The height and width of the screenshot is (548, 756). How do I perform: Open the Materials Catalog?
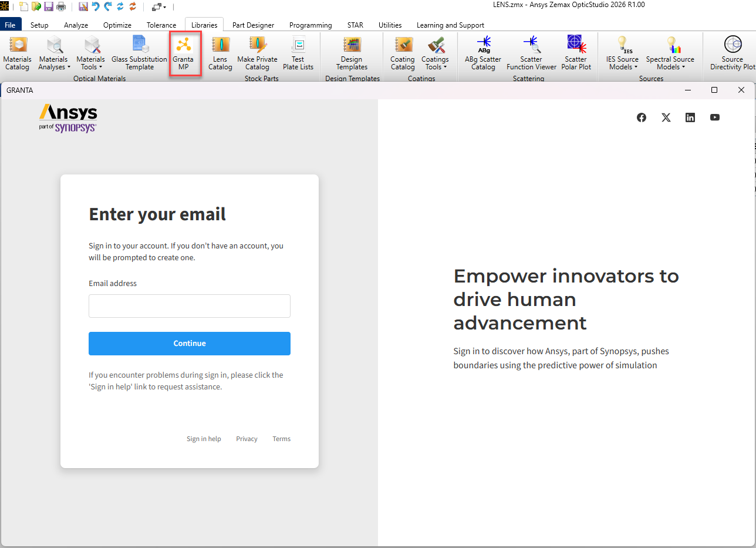18,53
